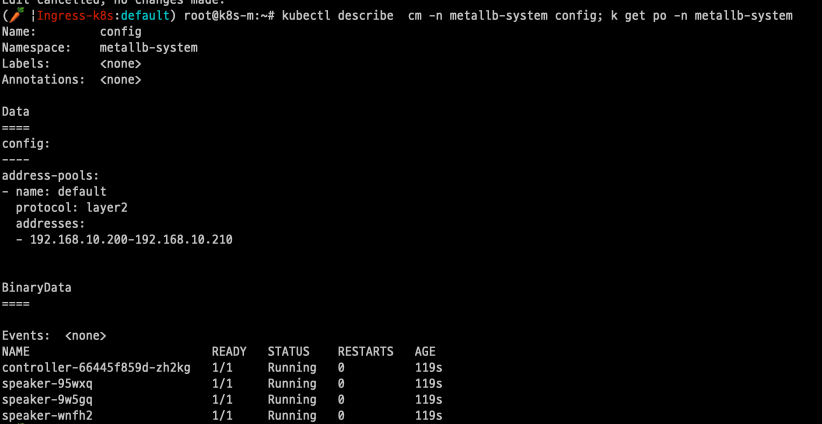The height and width of the screenshot is (424, 822).
Task: Click the 'address-pools:' line
Action: [x=50, y=176]
